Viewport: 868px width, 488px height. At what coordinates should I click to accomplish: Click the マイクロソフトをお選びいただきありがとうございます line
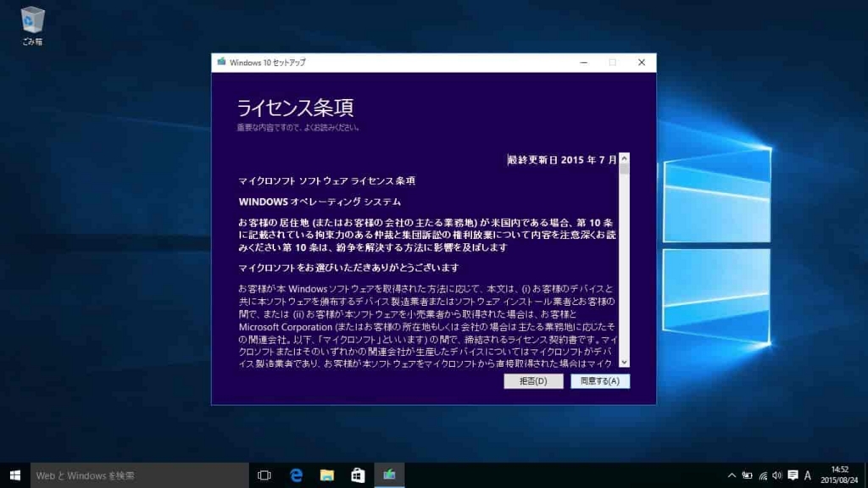point(348,268)
